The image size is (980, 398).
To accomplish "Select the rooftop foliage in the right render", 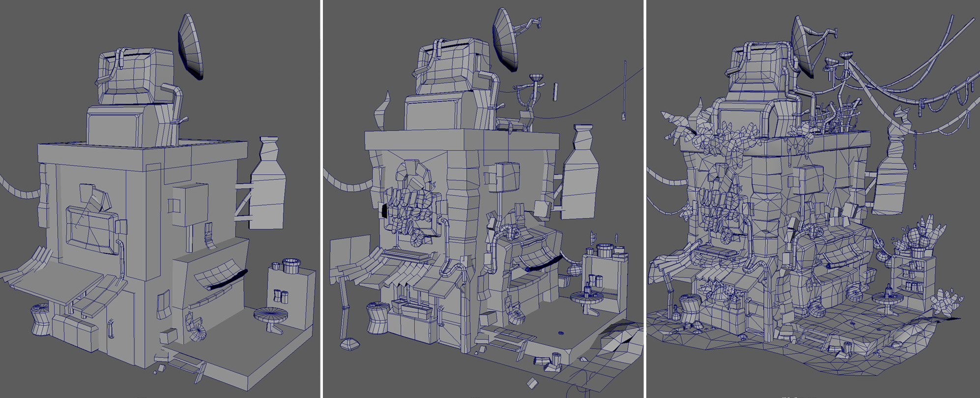I will (727, 138).
